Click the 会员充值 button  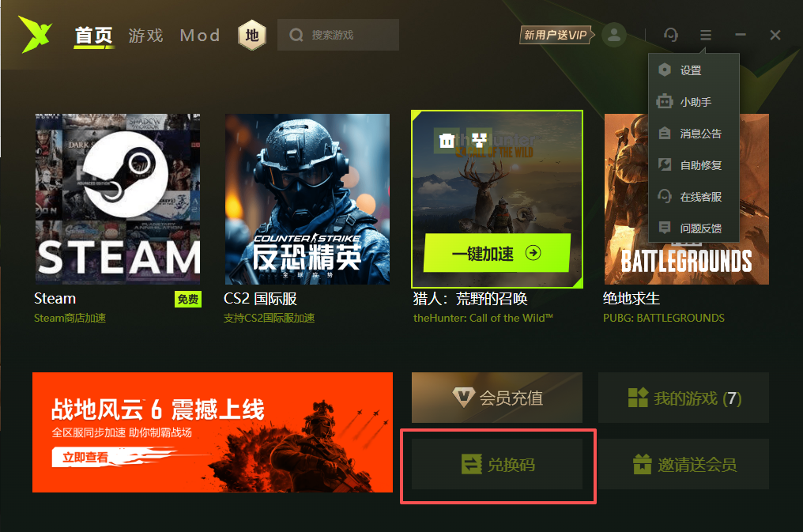[x=497, y=398]
